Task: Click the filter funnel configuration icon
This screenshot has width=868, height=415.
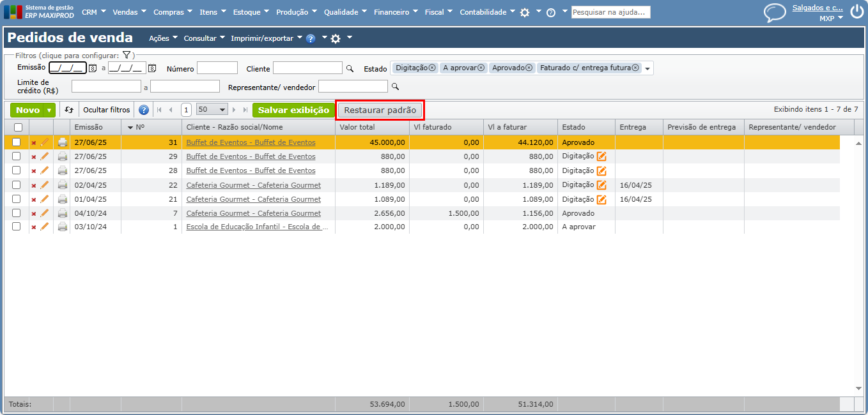Action: [x=127, y=56]
